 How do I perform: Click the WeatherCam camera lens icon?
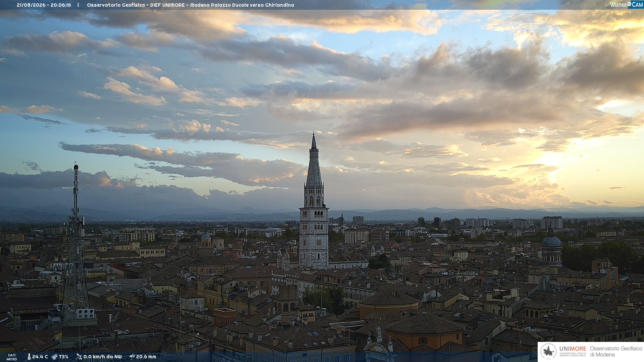pos(629,4)
